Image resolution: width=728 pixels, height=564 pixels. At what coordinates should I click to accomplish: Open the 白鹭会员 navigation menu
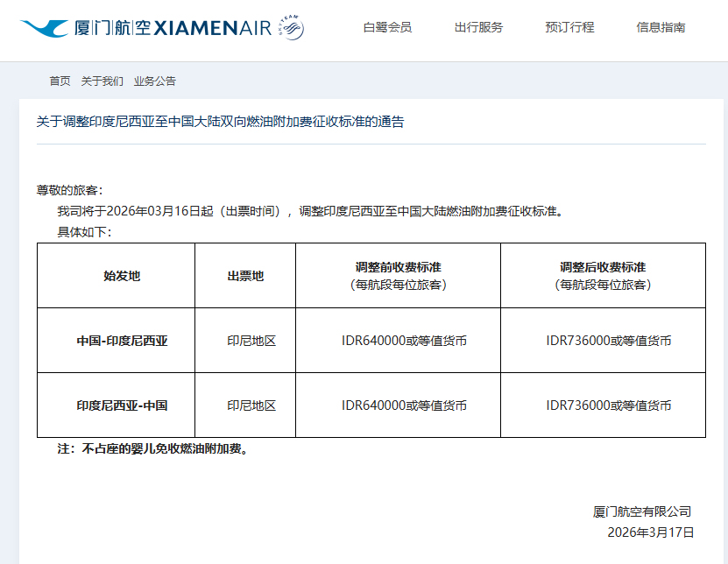387,27
